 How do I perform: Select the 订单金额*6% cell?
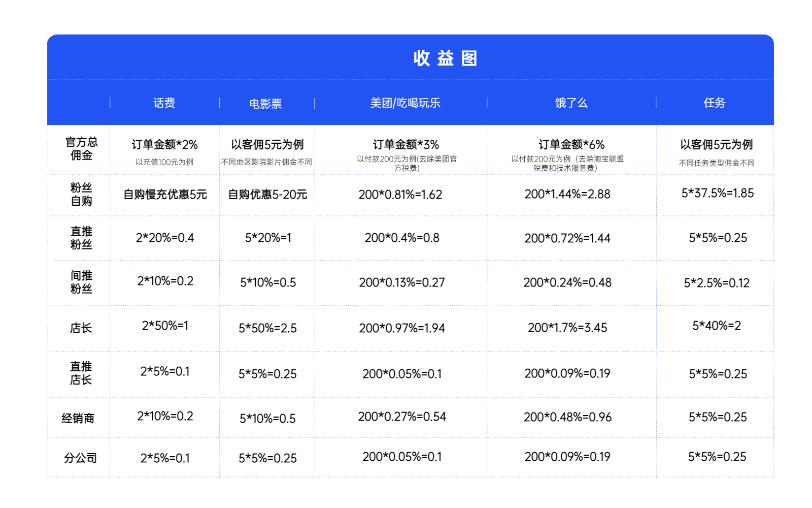571,145
